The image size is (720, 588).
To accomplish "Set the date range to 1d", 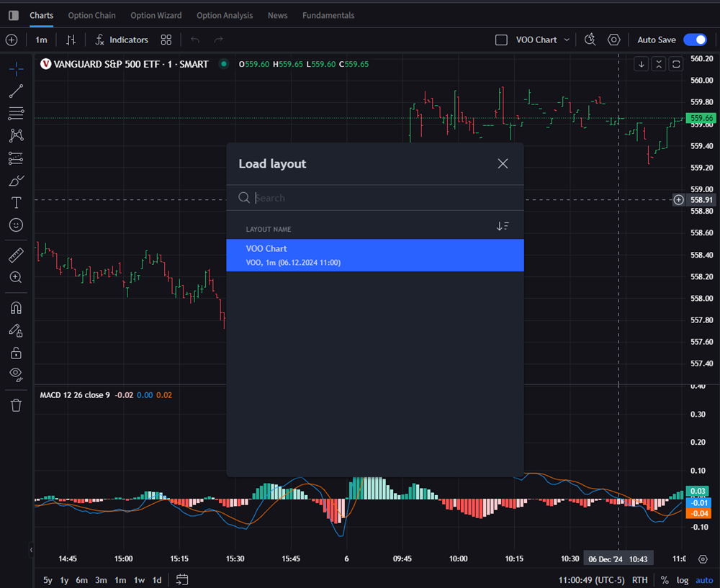I will click(x=156, y=580).
